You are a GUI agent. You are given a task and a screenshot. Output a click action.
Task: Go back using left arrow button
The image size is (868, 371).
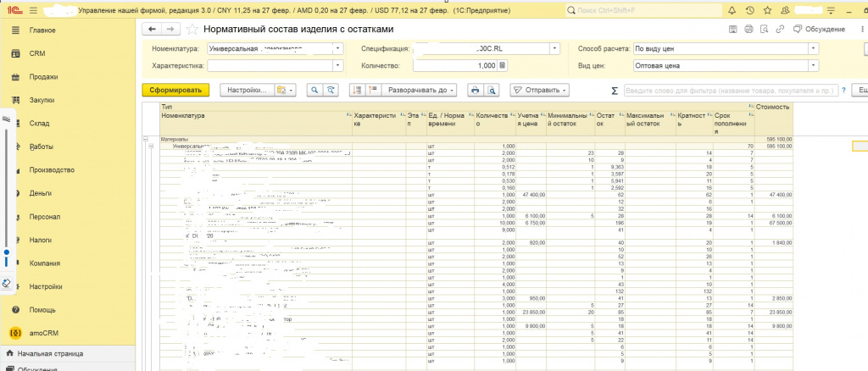tap(150, 30)
